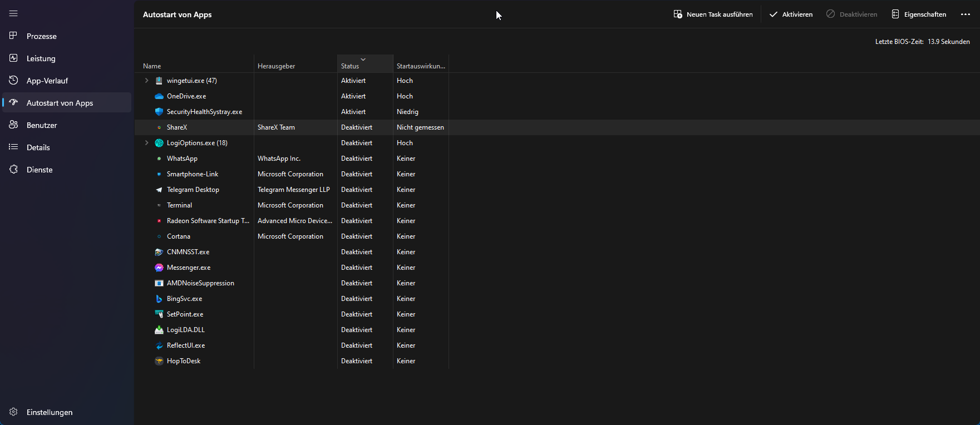This screenshot has width=980, height=425.
Task: Click the ReflectUI.exe icon
Action: [159, 345]
